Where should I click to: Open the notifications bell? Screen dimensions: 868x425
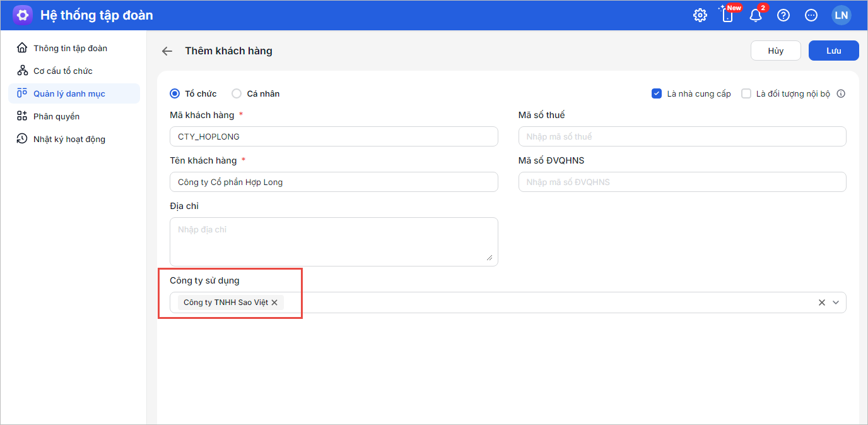click(755, 16)
